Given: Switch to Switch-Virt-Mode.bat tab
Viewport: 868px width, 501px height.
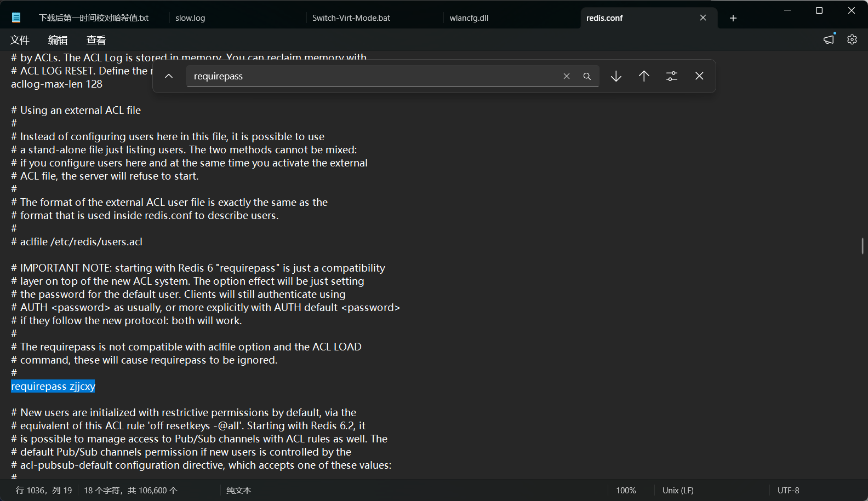Looking at the screenshot, I should 351,18.
